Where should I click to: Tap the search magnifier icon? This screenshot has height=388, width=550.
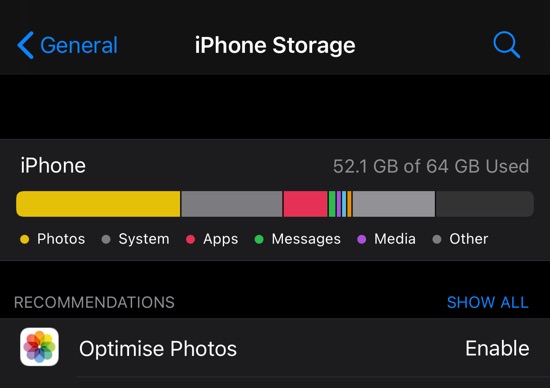[x=506, y=45]
